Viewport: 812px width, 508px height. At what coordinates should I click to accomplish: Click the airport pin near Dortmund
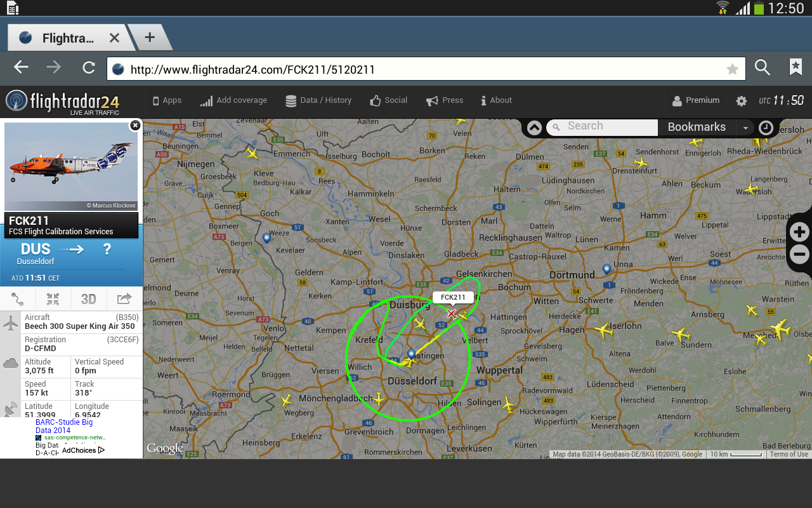(606, 269)
